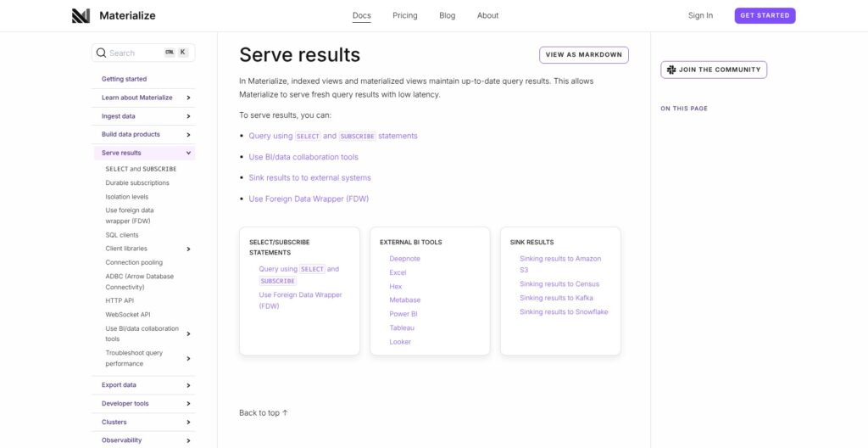Expand Troubleshoot query performance submenu
The image size is (868, 448).
click(x=189, y=359)
